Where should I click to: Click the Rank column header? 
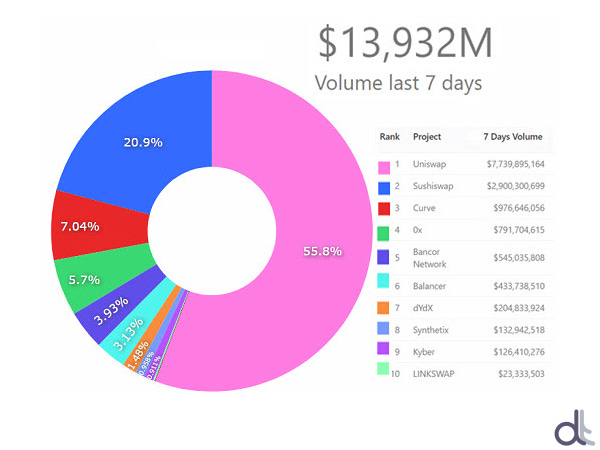point(390,137)
